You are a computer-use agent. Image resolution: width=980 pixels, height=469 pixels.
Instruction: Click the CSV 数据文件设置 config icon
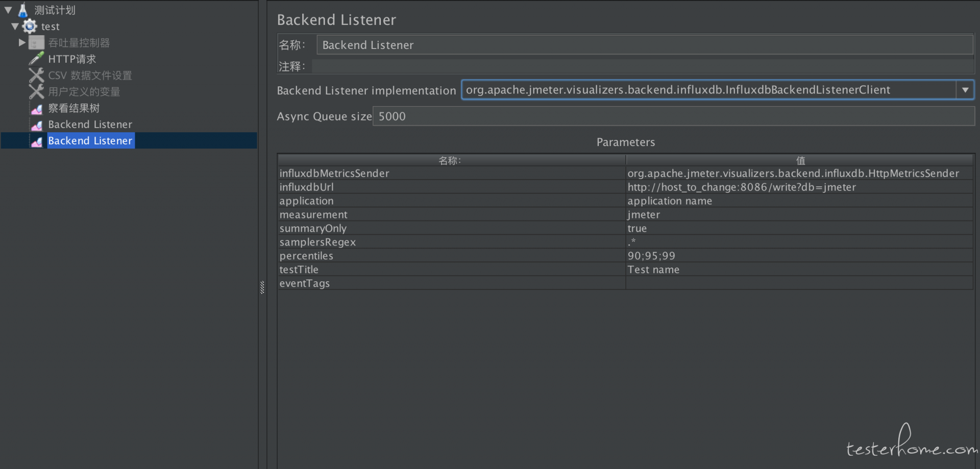pos(36,76)
